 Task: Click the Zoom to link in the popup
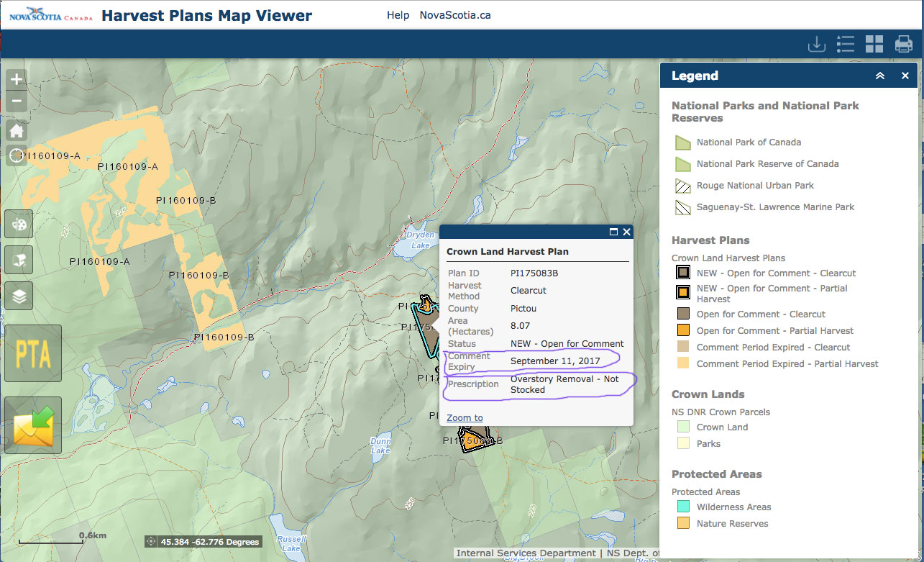[x=464, y=417]
